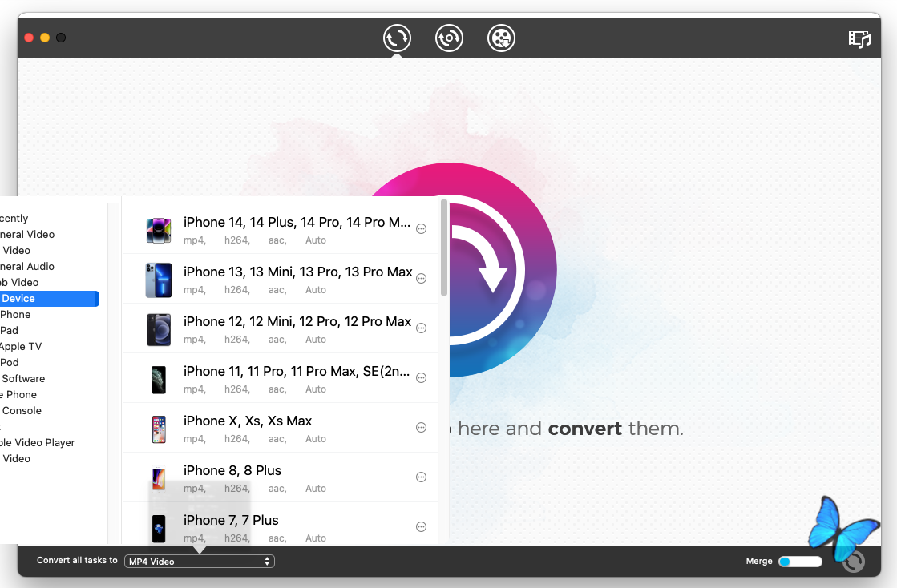Open options for iPhone 11 preset
The width and height of the screenshot is (897, 588).
tap(421, 378)
